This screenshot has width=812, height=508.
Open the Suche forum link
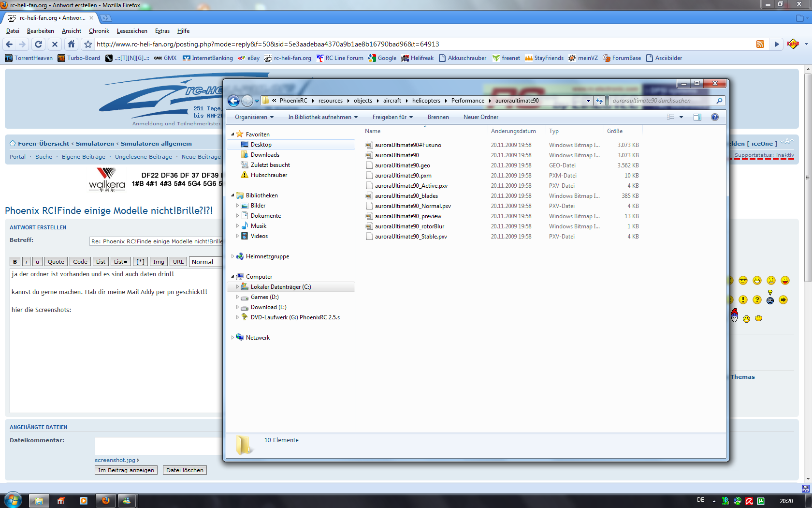coord(43,157)
